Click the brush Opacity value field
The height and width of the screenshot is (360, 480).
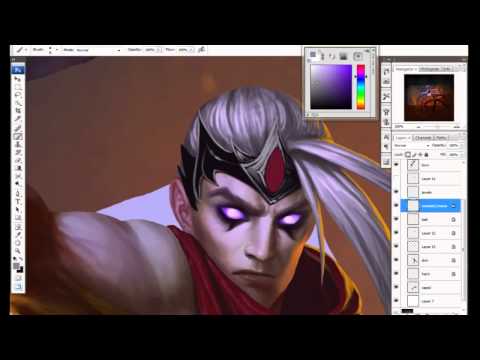150,50
